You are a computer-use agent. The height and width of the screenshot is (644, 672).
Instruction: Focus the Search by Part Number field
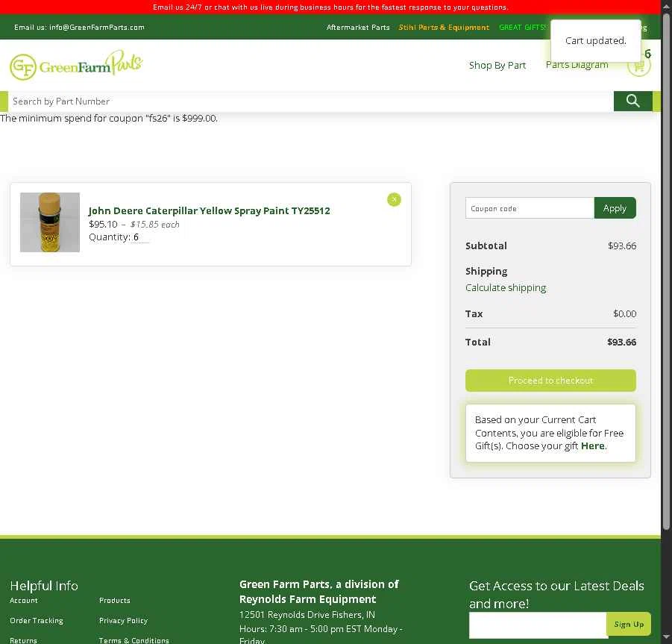click(x=311, y=101)
